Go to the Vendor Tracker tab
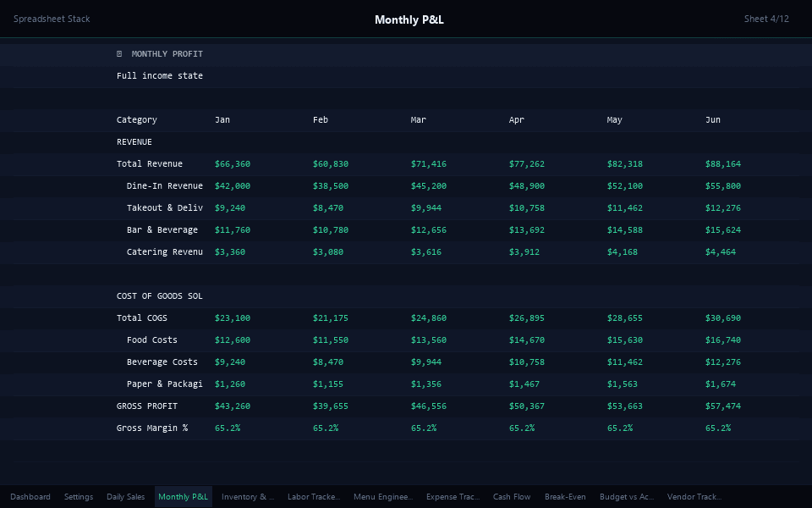Image resolution: width=812 pixels, height=508 pixels. click(x=694, y=497)
